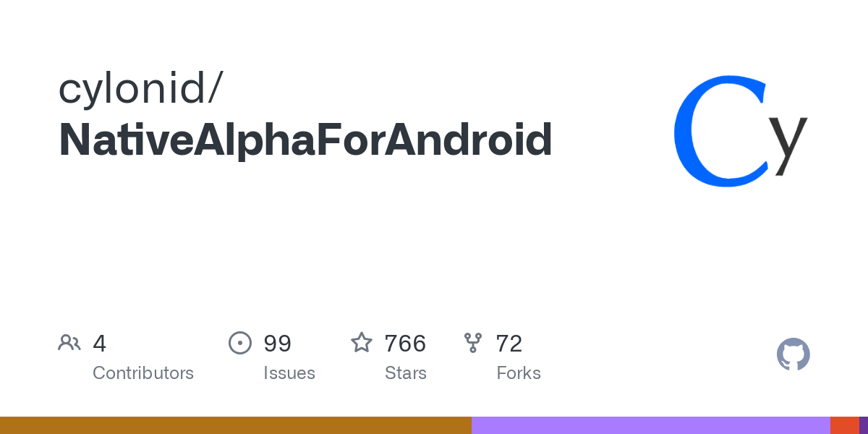The width and height of the screenshot is (868, 434).
Task: Click the blue C in the logo
Action: (720, 130)
